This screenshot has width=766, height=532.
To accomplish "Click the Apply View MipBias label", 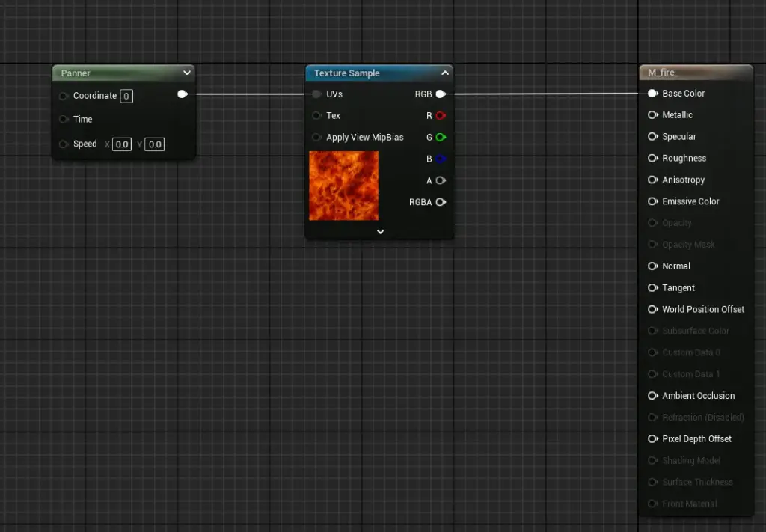I will [x=365, y=137].
